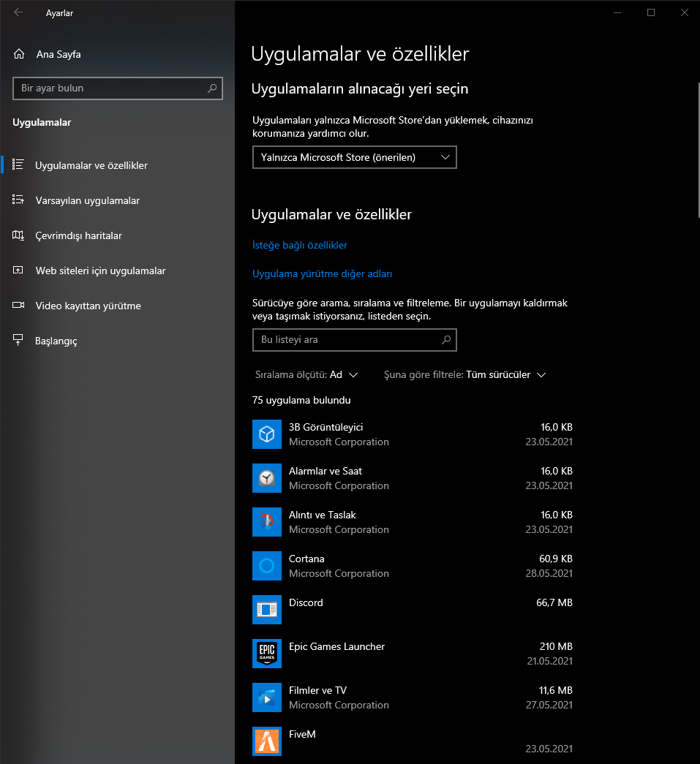
Task: Click the Video kayıttan yürütme icon
Action: pyautogui.click(x=18, y=305)
